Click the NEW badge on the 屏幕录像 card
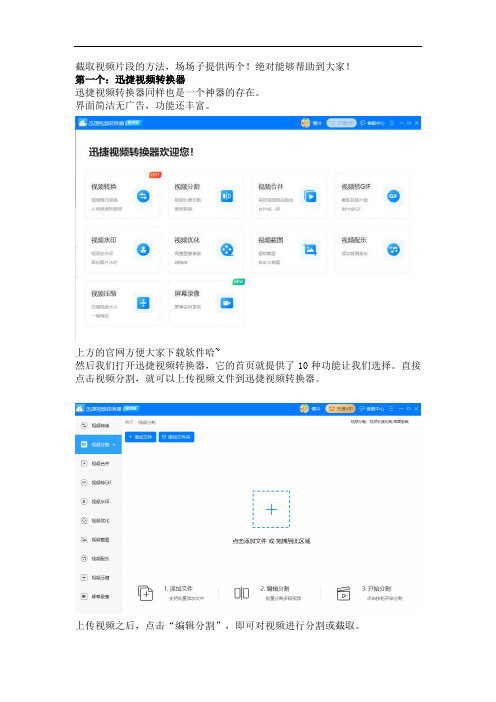Viewport: 496px width, 702px height. pos(239,282)
